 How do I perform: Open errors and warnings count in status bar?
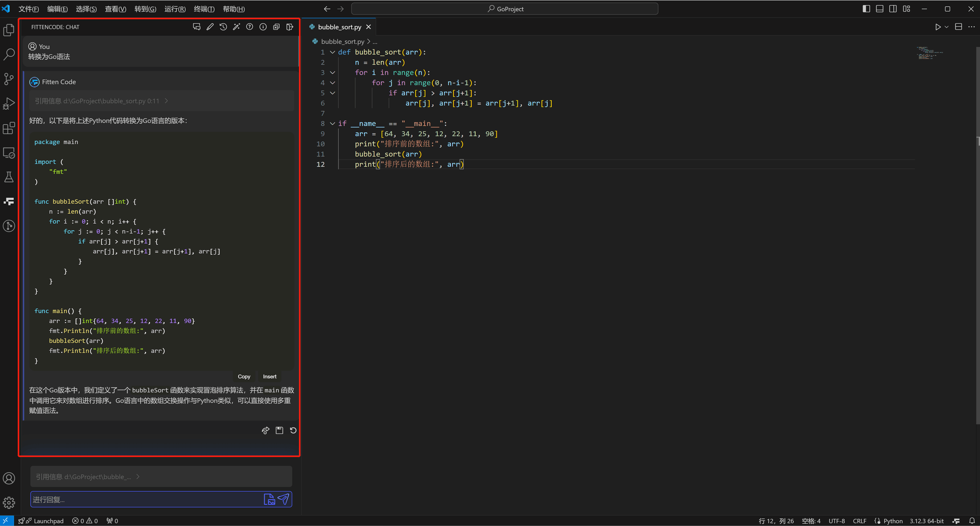pyautogui.click(x=85, y=521)
